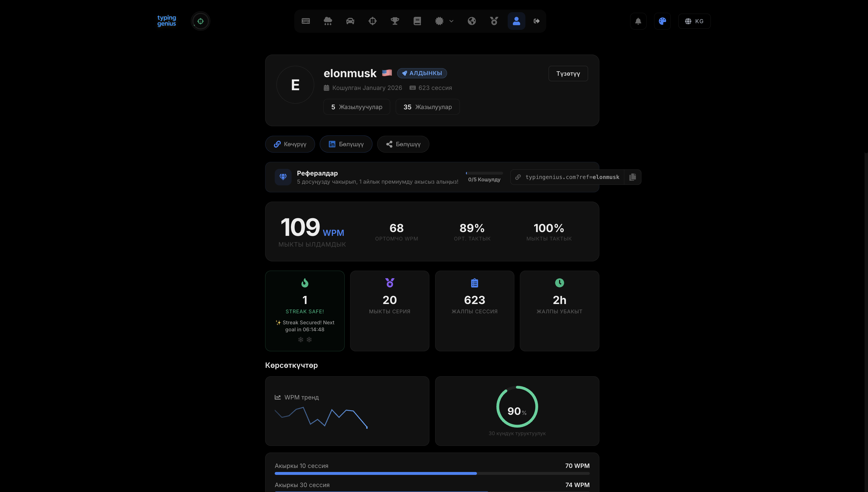Click the logout arrow icon
Screen dimensions: 868x492
pos(536,21)
